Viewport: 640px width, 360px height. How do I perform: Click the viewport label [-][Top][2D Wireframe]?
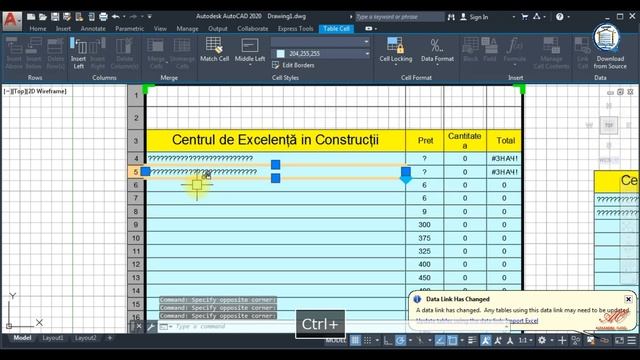35,91
